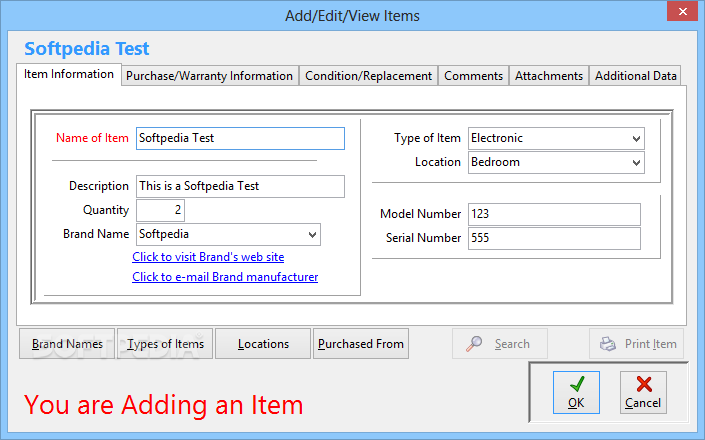The width and height of the screenshot is (705, 440).
Task: Click the 'Type of Item' label
Action: [427, 138]
